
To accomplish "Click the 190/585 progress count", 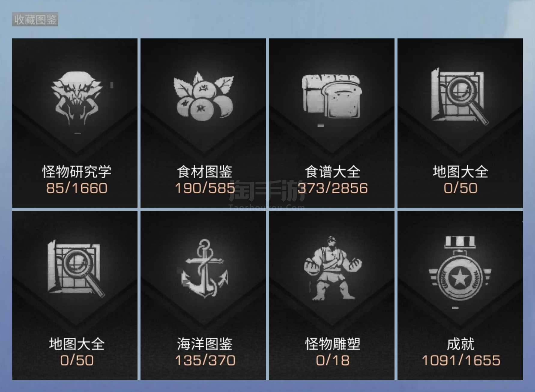I will pos(205,188).
